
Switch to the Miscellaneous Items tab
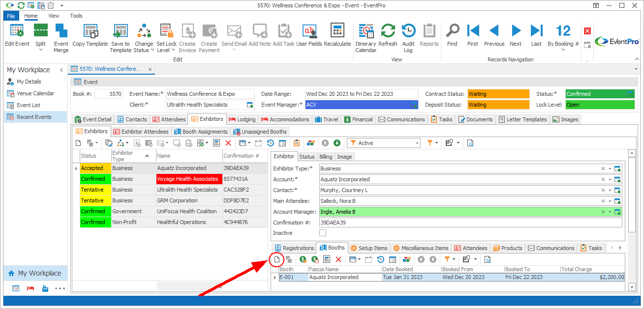pos(421,248)
